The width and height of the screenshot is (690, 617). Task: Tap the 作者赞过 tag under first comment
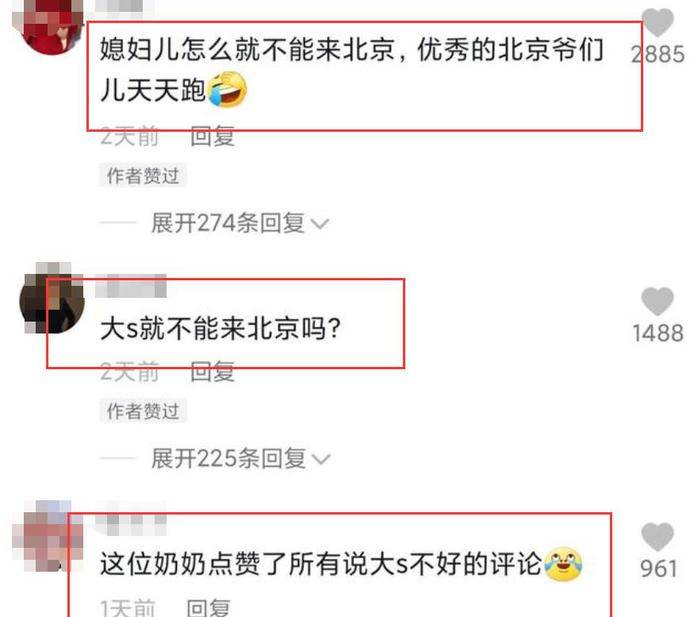143,176
